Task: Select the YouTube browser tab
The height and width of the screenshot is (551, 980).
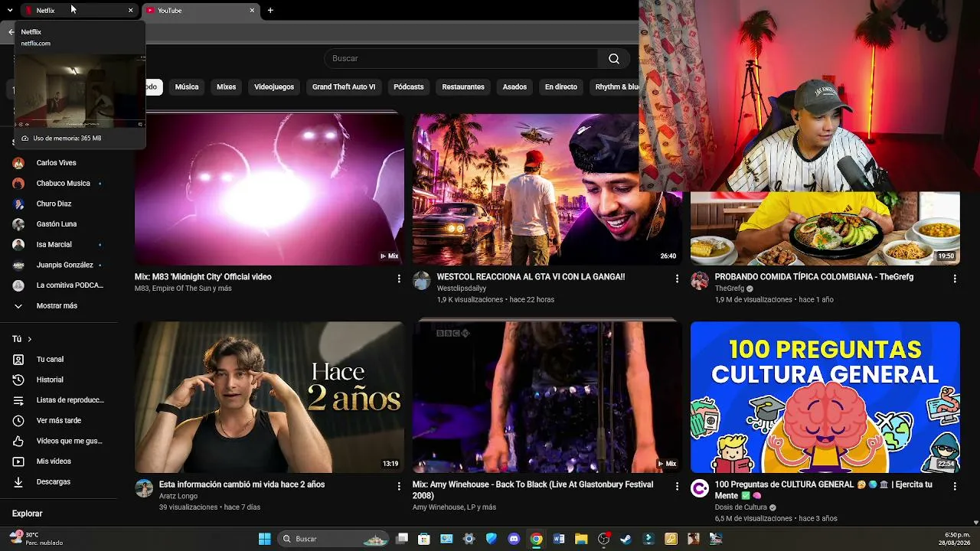Action: tap(201, 10)
